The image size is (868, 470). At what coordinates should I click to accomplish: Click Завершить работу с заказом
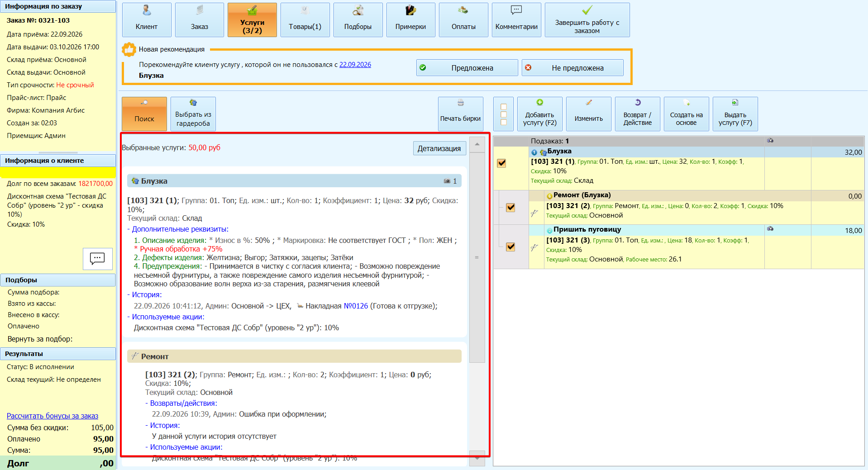click(x=587, y=20)
